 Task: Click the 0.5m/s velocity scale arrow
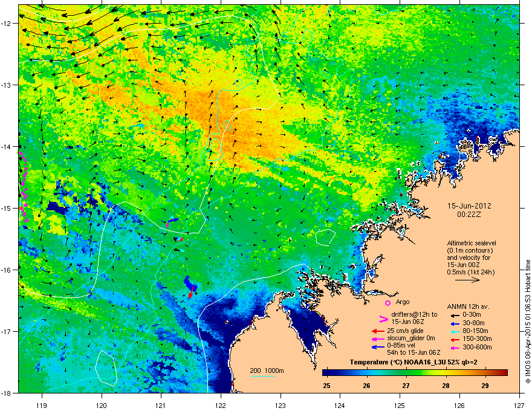click(467, 280)
